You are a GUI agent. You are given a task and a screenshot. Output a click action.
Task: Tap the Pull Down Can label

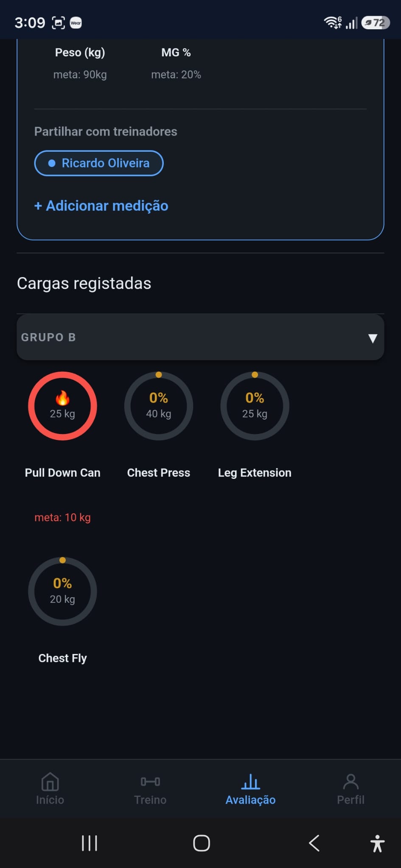[62, 473]
